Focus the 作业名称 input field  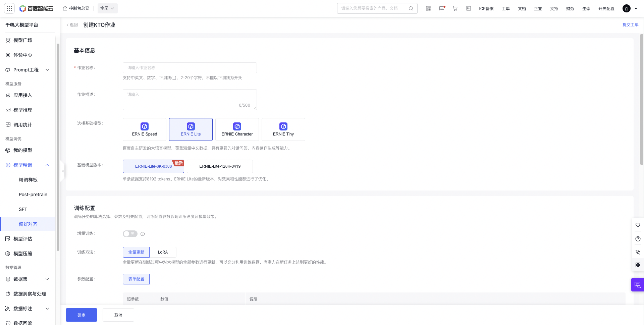point(190,68)
